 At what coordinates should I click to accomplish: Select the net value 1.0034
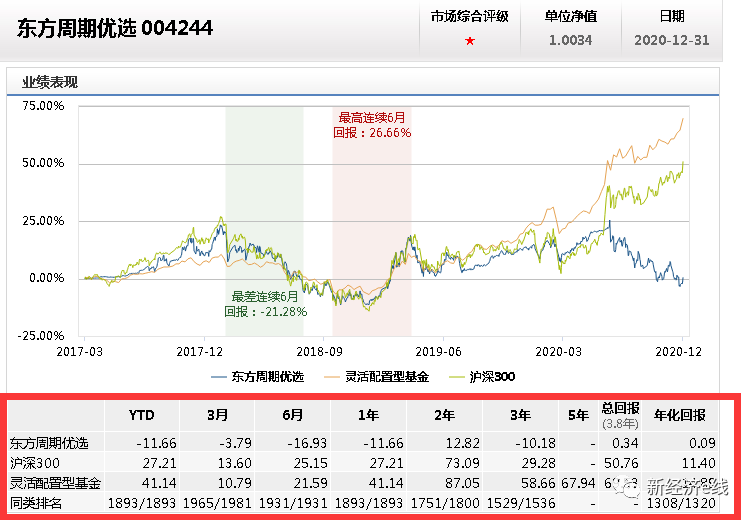(571, 40)
